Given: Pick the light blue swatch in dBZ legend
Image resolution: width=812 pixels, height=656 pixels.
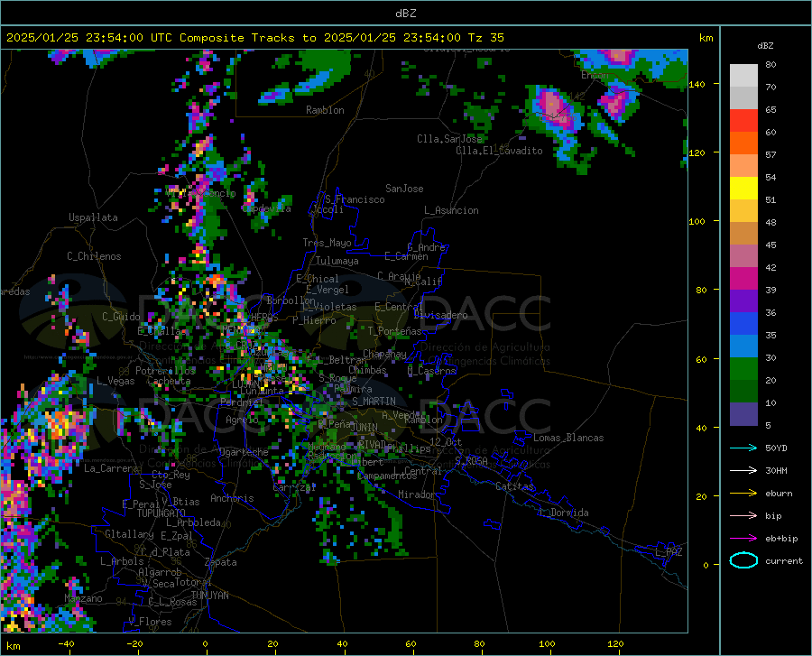Looking at the screenshot, I should (743, 346).
